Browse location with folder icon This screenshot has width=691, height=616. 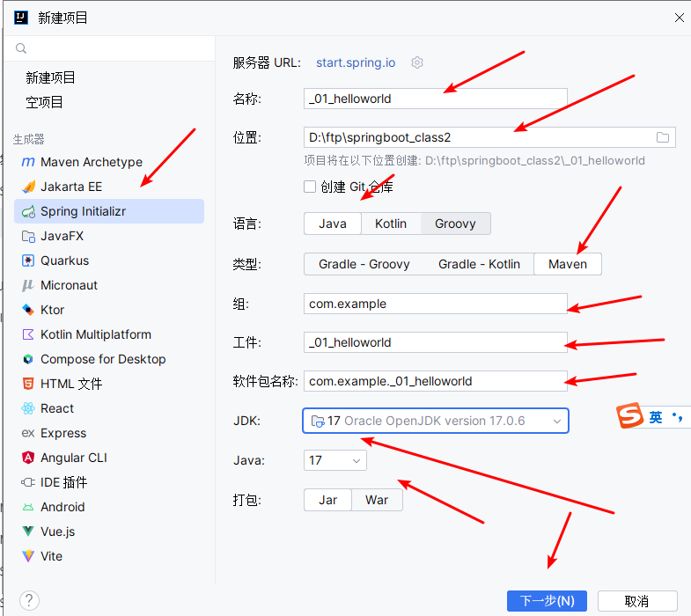point(663,137)
